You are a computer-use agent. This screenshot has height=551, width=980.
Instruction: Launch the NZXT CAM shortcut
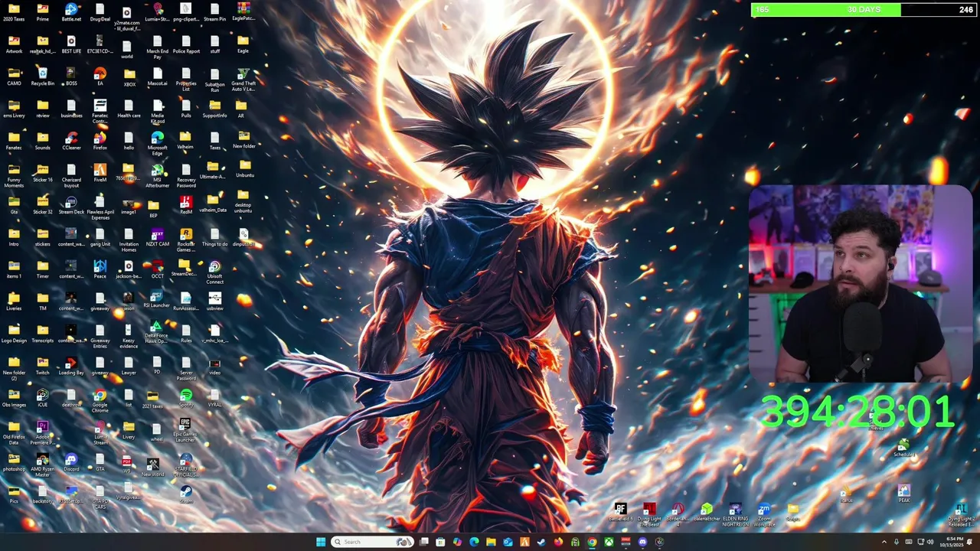[x=158, y=237]
